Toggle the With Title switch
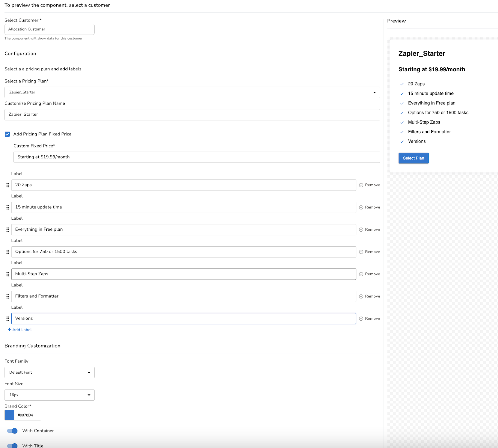 [12, 446]
